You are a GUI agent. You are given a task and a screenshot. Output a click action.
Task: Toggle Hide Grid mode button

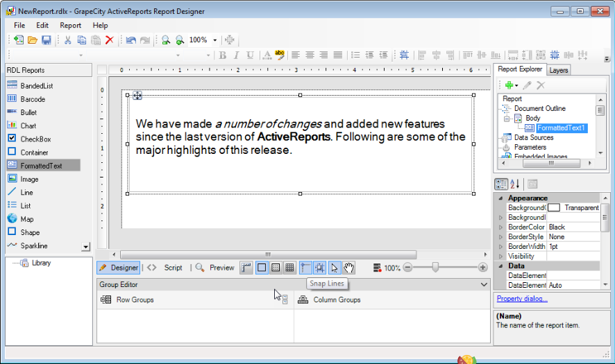[262, 268]
